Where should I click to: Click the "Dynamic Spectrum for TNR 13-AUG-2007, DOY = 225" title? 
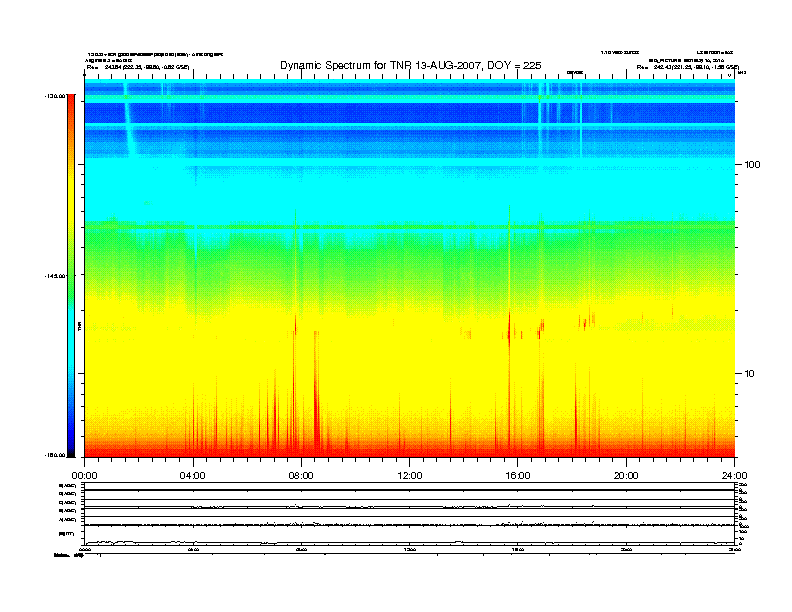(411, 65)
